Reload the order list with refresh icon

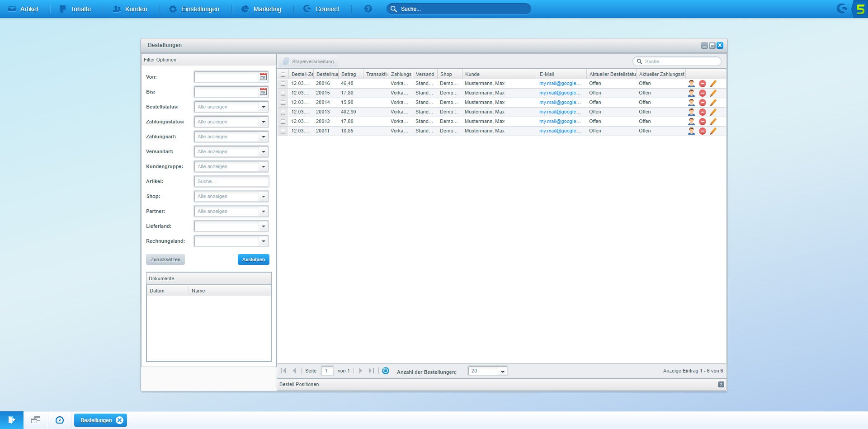click(x=386, y=371)
